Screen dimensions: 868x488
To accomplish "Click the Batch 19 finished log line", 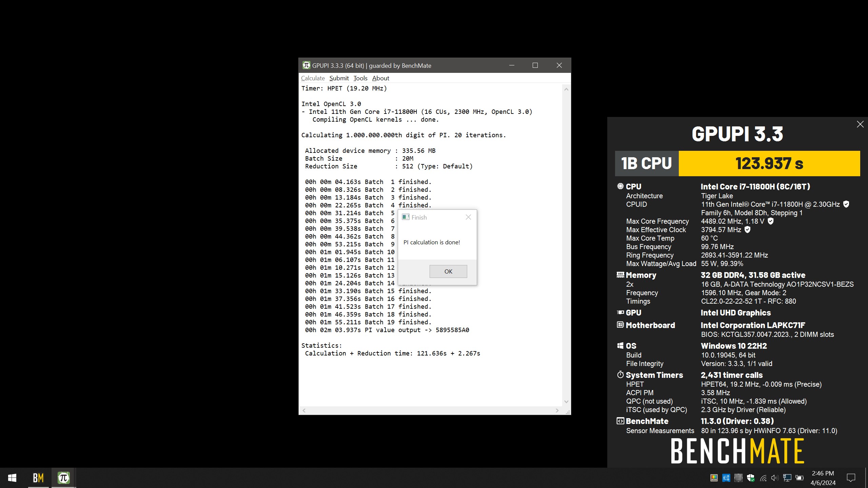I will click(x=368, y=322).
